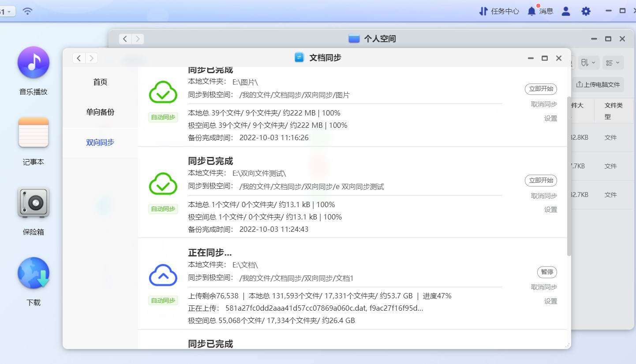This screenshot has width=636, height=364.
Task: Click 取消同步 for the syncing 文档 task
Action: coord(543,287)
